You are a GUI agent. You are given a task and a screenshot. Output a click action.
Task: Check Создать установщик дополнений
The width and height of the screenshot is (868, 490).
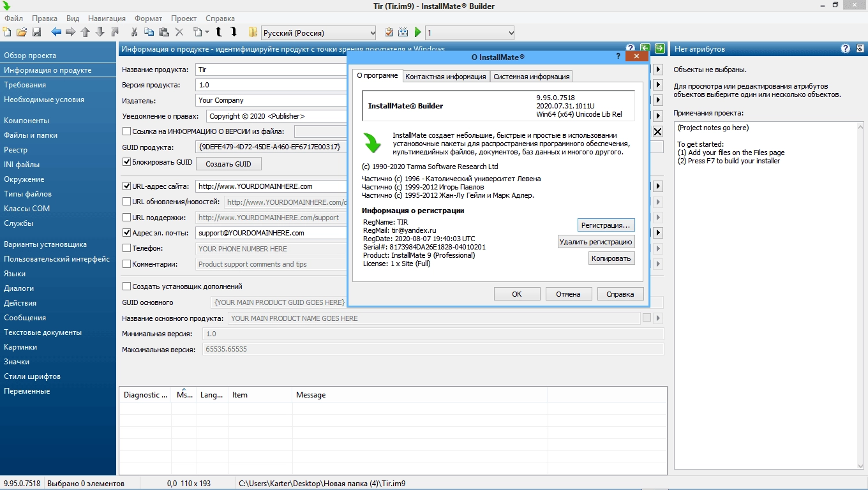click(x=126, y=286)
